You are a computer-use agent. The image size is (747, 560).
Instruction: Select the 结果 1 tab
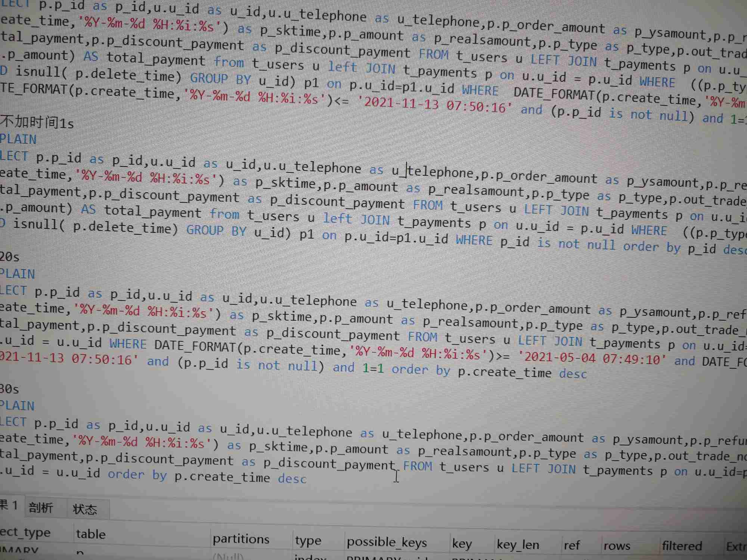point(9,505)
